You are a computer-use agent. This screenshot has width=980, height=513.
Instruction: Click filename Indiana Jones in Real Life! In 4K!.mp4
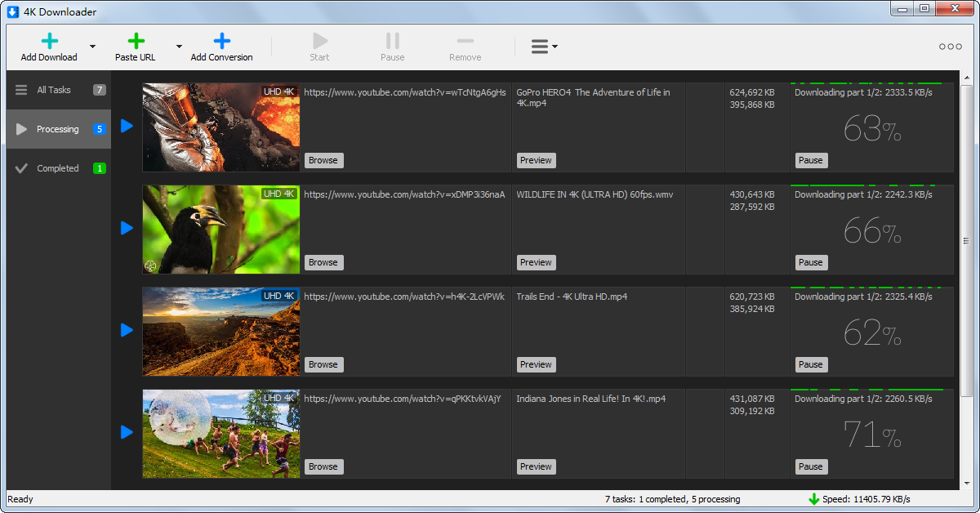[x=590, y=399]
